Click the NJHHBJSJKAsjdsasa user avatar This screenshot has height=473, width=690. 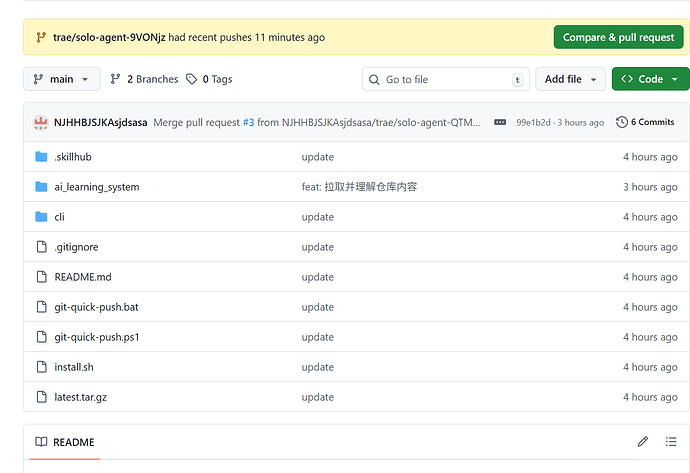click(x=41, y=122)
